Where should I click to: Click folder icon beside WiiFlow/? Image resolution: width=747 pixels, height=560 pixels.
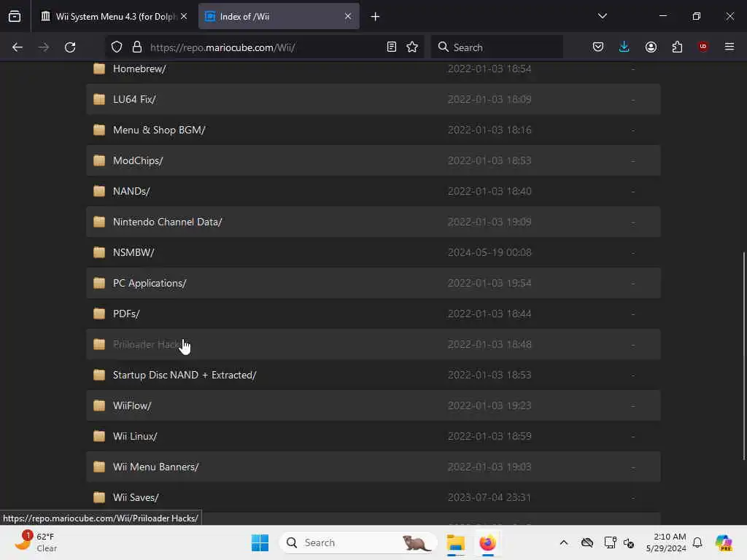point(99,405)
